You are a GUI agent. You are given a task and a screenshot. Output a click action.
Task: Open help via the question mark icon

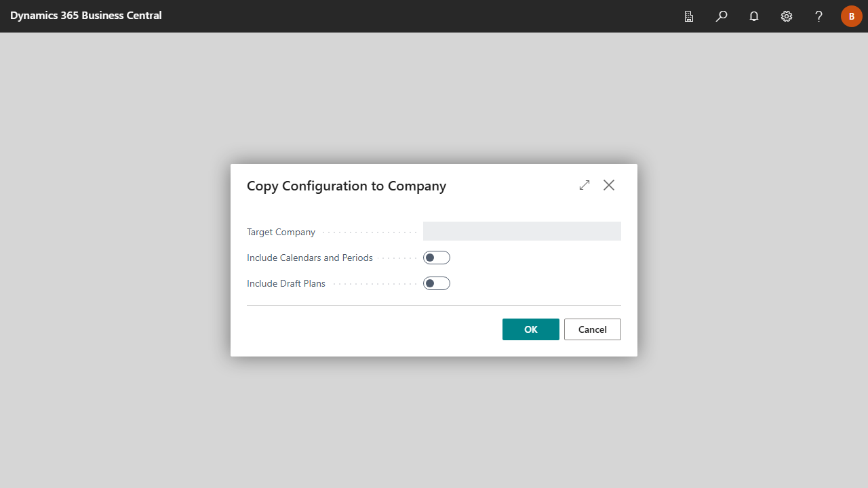819,16
